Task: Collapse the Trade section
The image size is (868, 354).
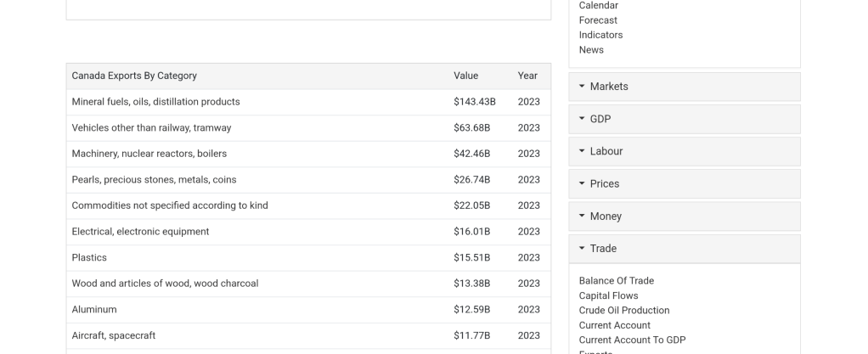Action: (602, 249)
